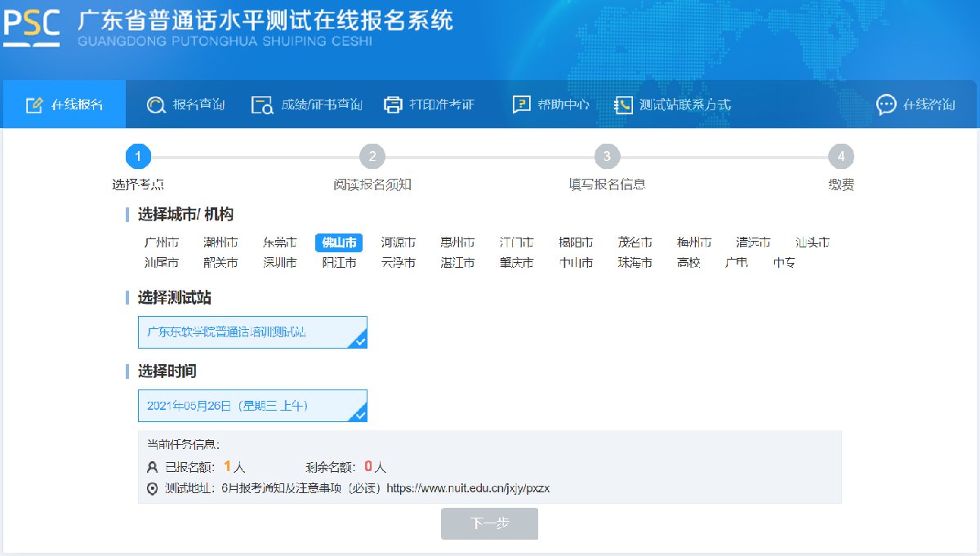Toggle the 2021年05月26日 time slot option

click(252, 406)
